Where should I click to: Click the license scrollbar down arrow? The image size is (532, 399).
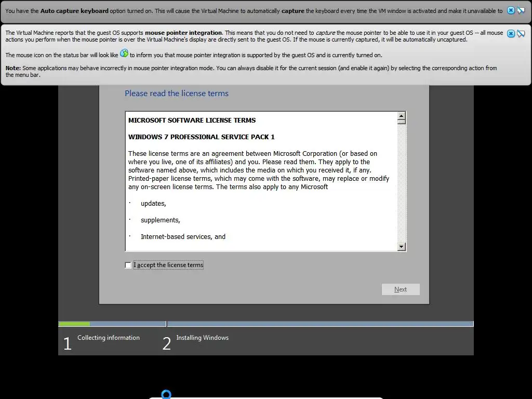402,247
